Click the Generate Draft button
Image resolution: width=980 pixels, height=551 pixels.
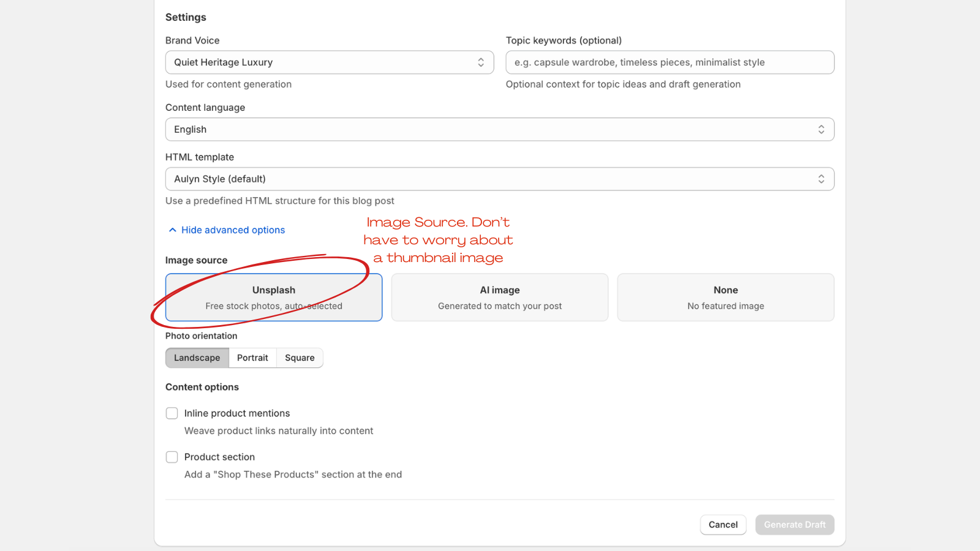(794, 525)
